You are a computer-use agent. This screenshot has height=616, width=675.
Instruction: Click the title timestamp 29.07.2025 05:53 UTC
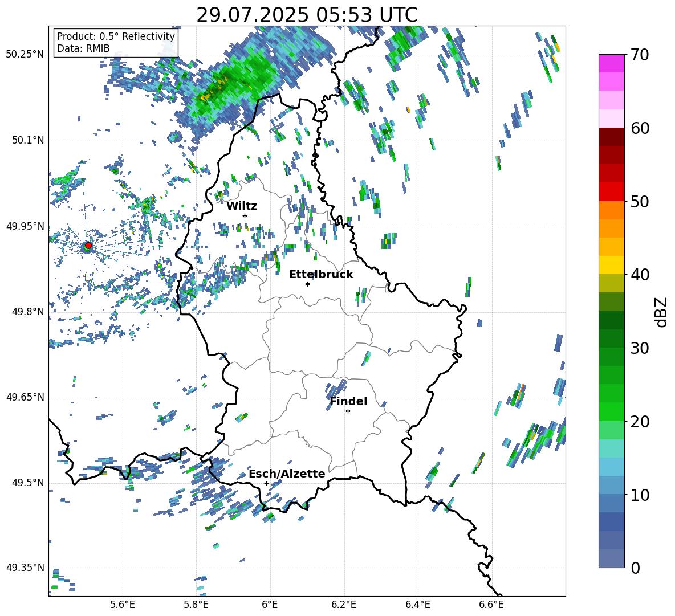[307, 15]
